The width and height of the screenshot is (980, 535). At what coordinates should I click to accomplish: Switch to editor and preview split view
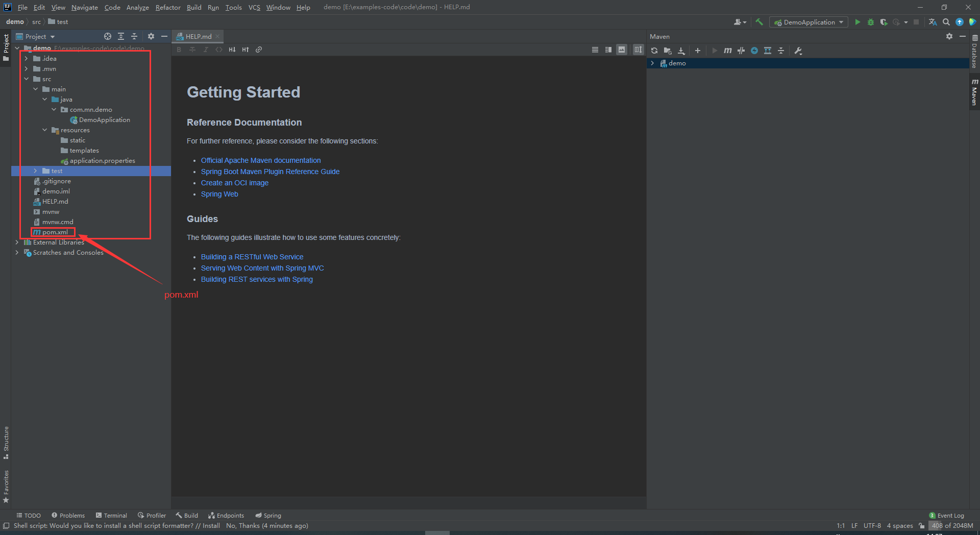608,50
